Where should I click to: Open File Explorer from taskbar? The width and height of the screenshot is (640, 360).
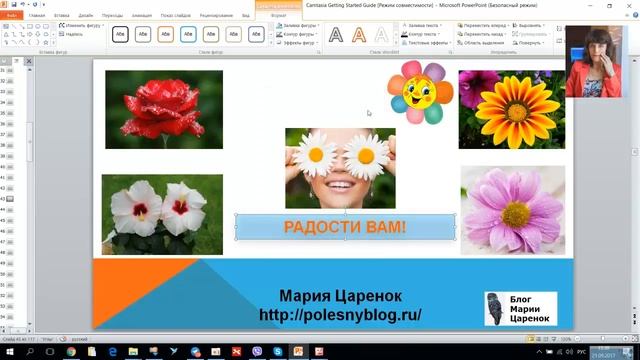pyautogui.click(x=133, y=351)
